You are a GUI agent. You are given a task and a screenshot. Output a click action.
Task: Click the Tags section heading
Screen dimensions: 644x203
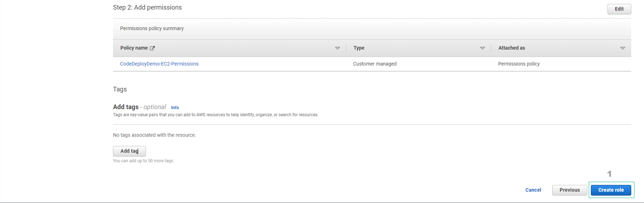pyautogui.click(x=120, y=89)
